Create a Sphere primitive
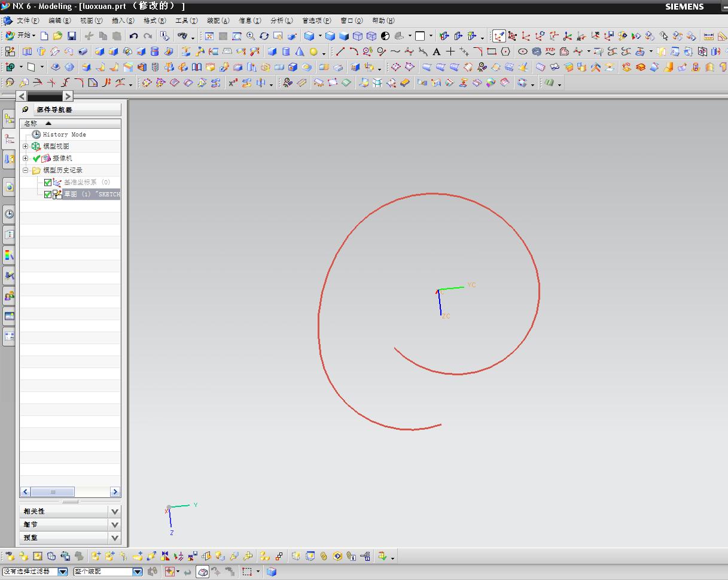728x580 pixels. pos(313,51)
